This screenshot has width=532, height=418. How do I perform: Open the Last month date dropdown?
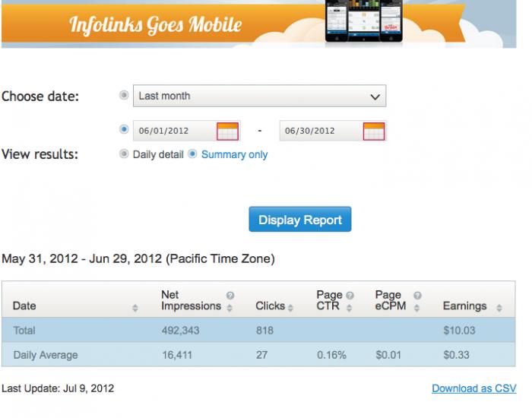click(x=260, y=96)
